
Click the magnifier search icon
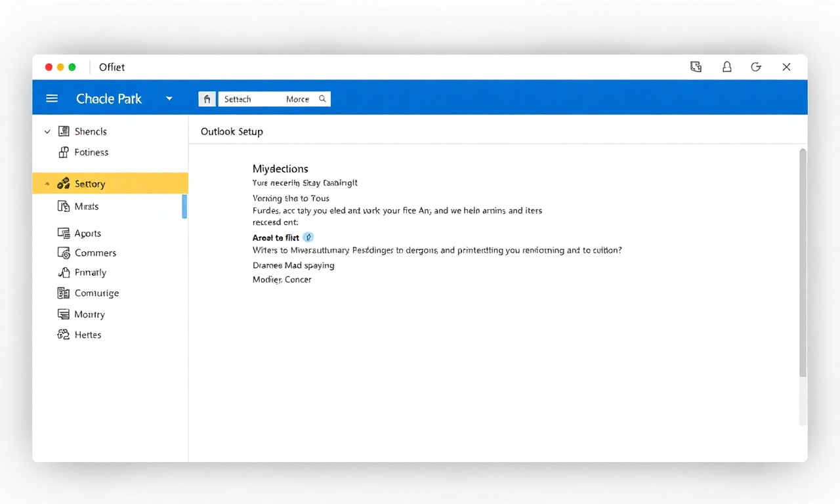(x=322, y=98)
